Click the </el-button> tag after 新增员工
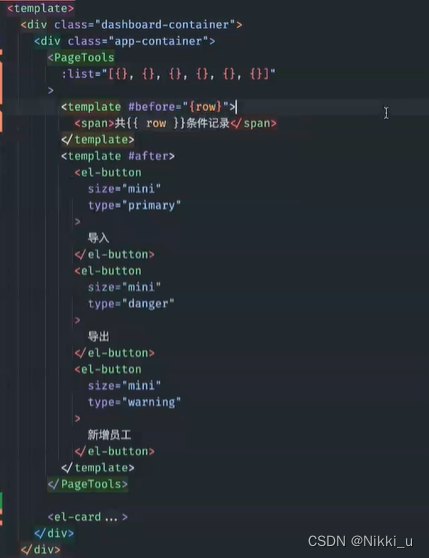The width and height of the screenshot is (429, 558). pyautogui.click(x=115, y=451)
